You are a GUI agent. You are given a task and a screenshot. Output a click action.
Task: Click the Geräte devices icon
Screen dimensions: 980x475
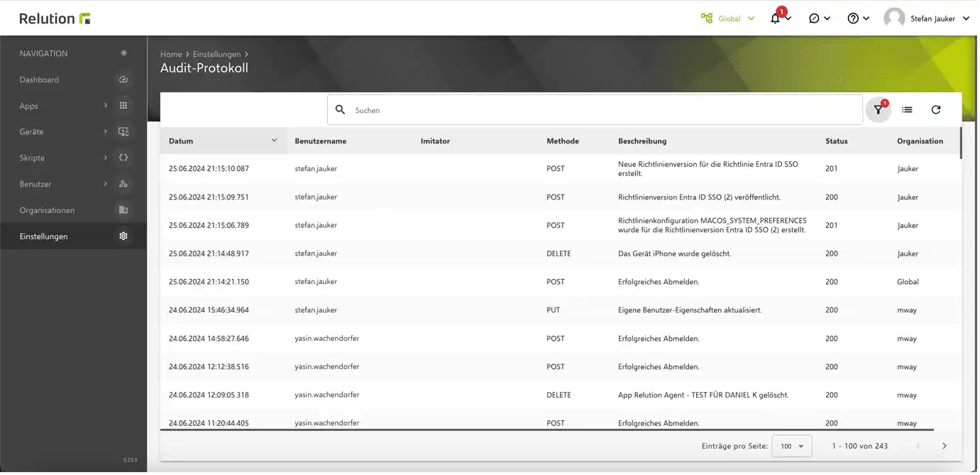click(x=124, y=132)
